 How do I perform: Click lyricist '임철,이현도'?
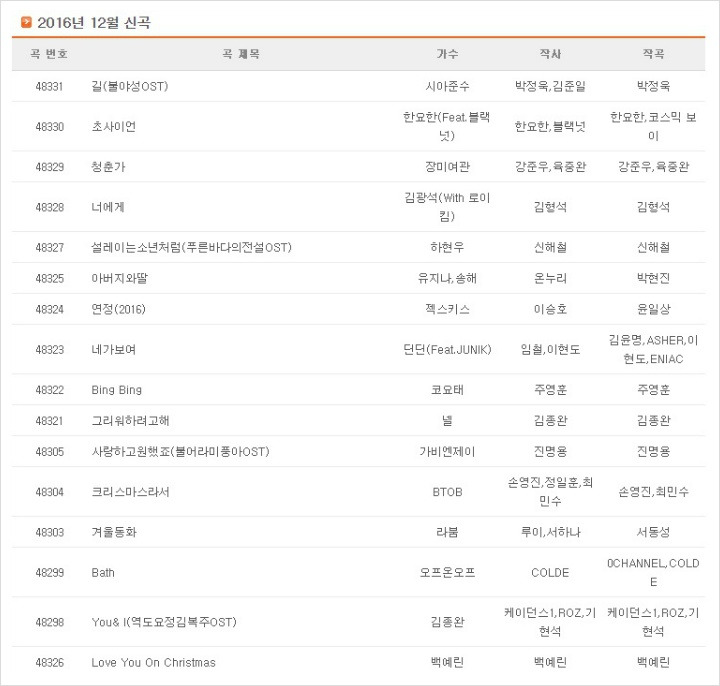[550, 350]
